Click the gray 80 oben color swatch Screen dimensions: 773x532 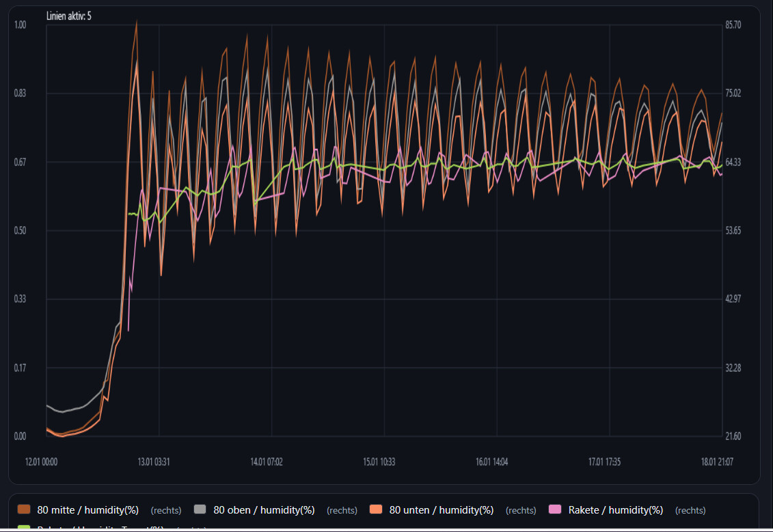[x=200, y=509]
